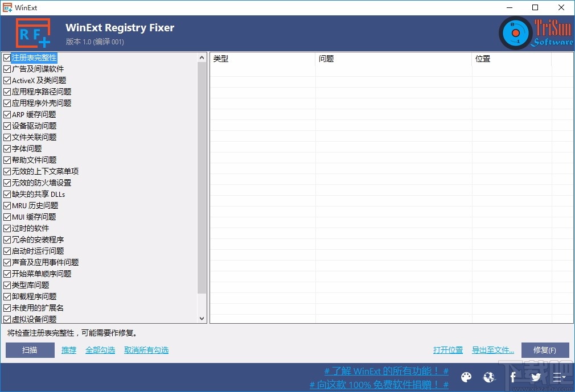The height and width of the screenshot is (392, 575).
Task: Click the palette icon at bottom
Action: click(x=466, y=377)
